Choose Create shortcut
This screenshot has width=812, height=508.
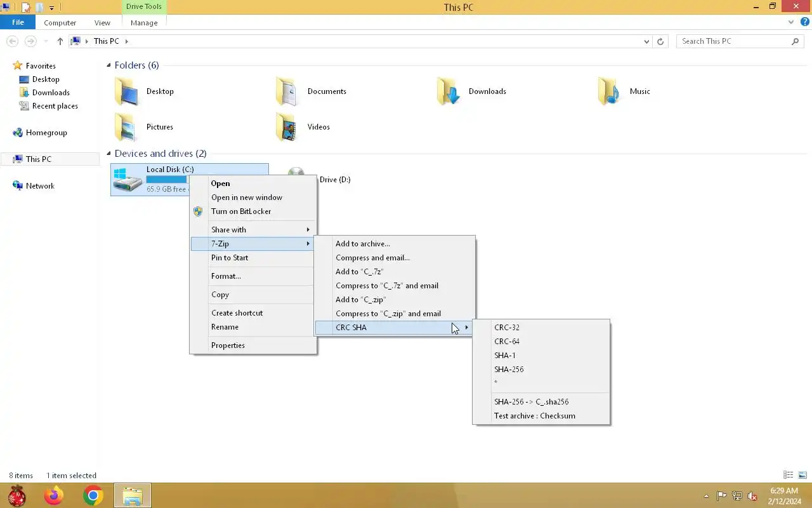pos(253,313)
